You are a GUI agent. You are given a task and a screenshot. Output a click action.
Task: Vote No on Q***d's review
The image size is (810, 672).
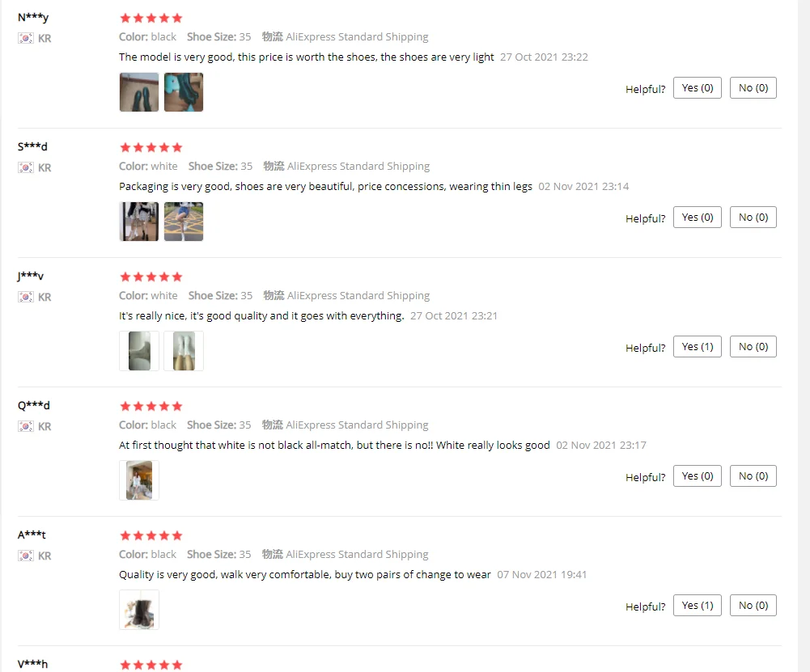tap(753, 476)
